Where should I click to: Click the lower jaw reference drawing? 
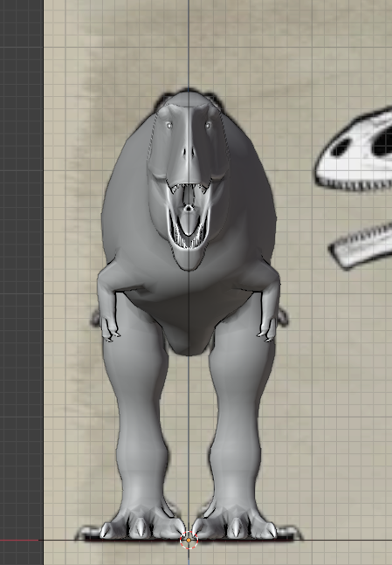(x=361, y=246)
